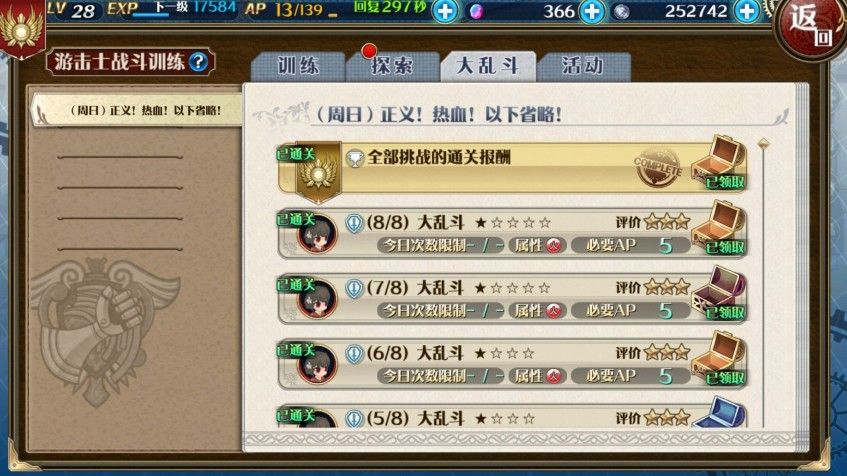Select the (6/8) 大乱斗 stage row
Viewport: 847px width, 476px height.
[x=512, y=363]
